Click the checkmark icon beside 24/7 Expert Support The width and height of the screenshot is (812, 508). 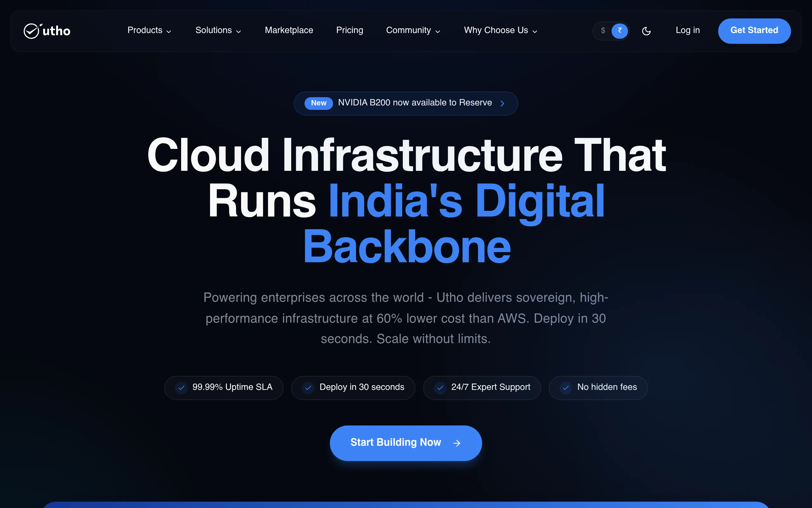440,388
